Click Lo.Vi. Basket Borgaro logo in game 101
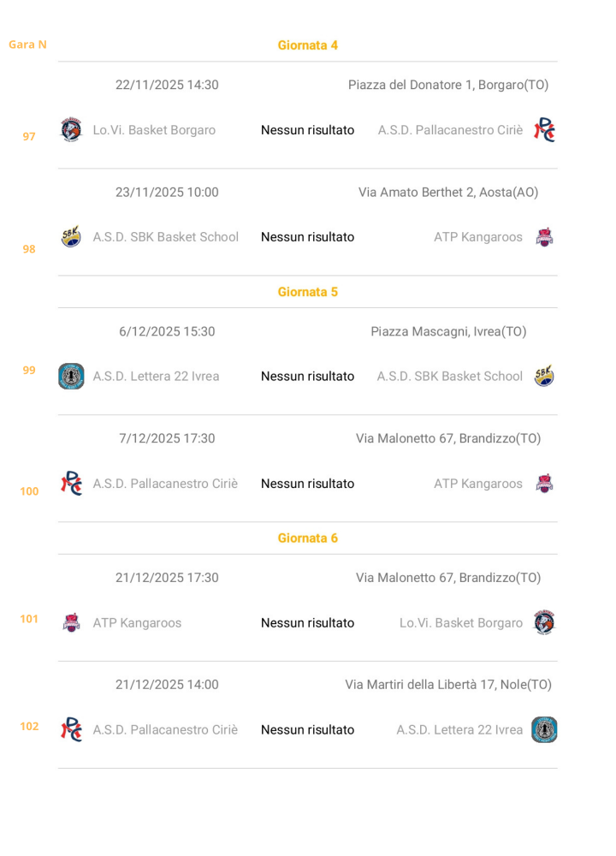 click(544, 623)
